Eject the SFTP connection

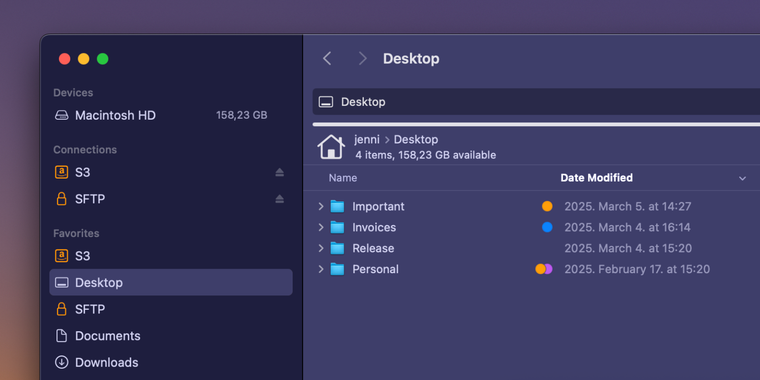[280, 199]
